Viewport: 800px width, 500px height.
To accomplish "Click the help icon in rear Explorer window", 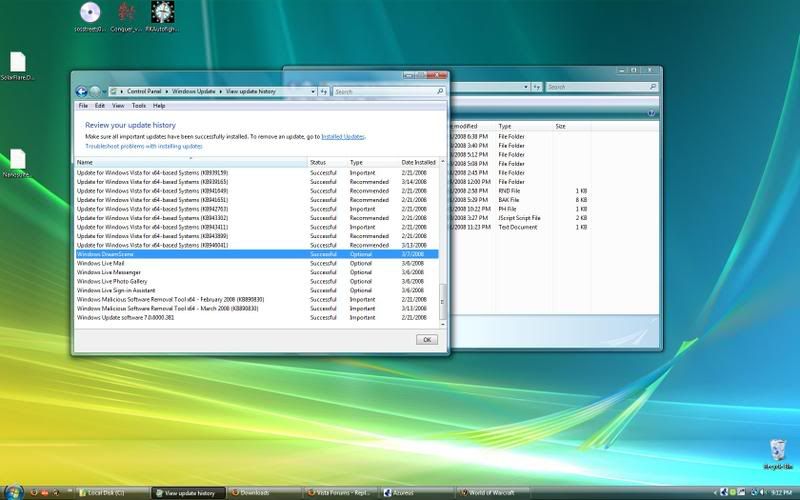I will point(651,113).
